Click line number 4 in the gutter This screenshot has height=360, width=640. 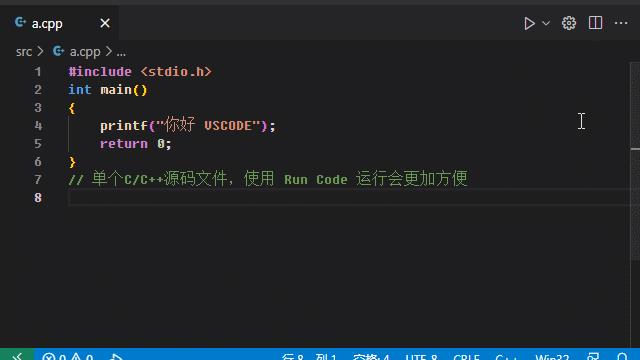coord(38,126)
